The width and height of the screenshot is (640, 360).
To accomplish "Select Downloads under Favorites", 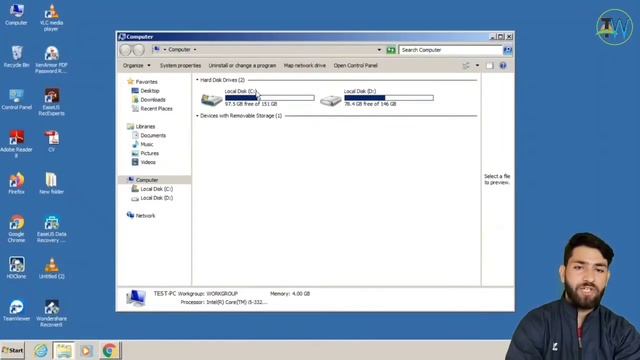I will 149,100.
